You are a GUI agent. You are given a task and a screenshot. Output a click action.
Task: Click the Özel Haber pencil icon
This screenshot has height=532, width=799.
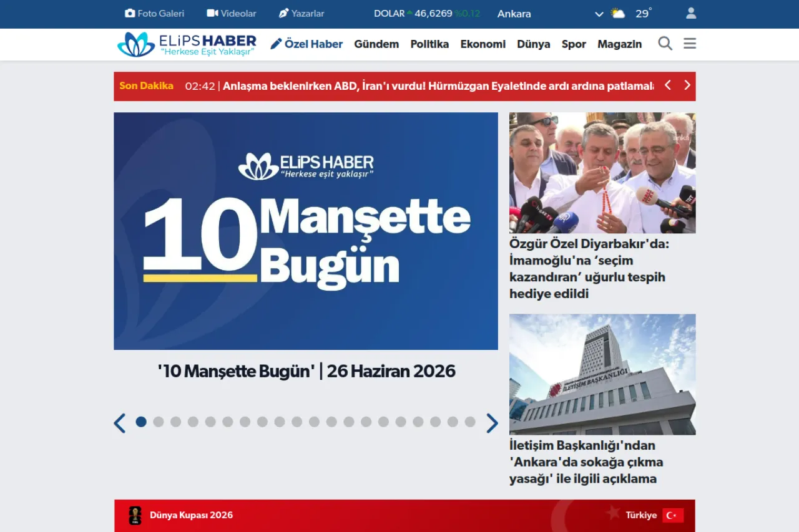[276, 44]
